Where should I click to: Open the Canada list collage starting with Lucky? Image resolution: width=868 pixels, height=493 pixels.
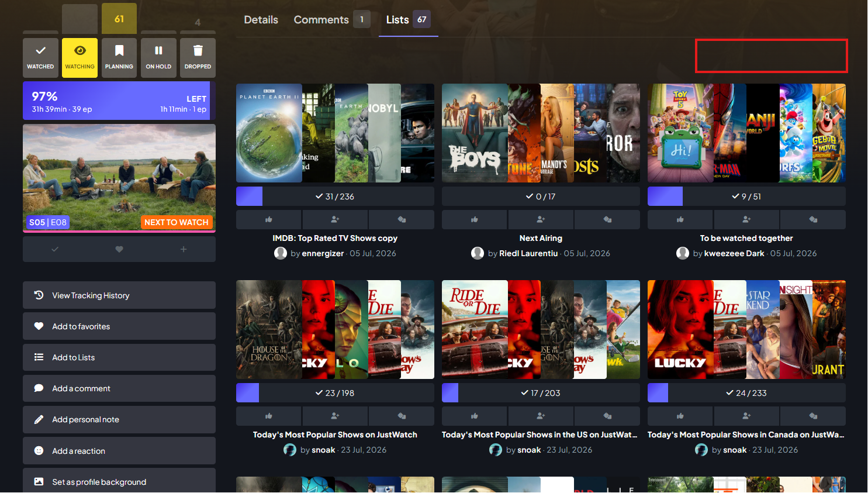pyautogui.click(x=746, y=329)
